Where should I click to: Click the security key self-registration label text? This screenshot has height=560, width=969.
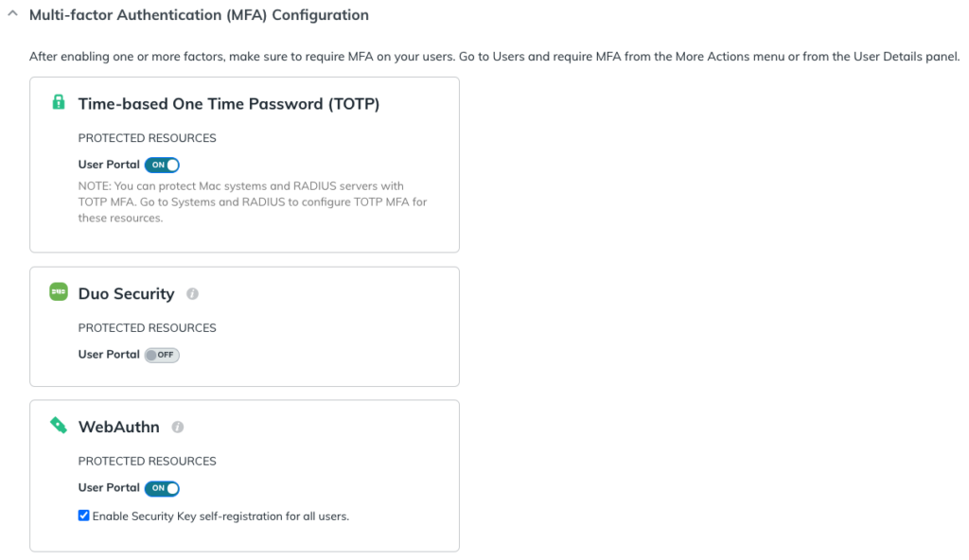click(x=220, y=516)
